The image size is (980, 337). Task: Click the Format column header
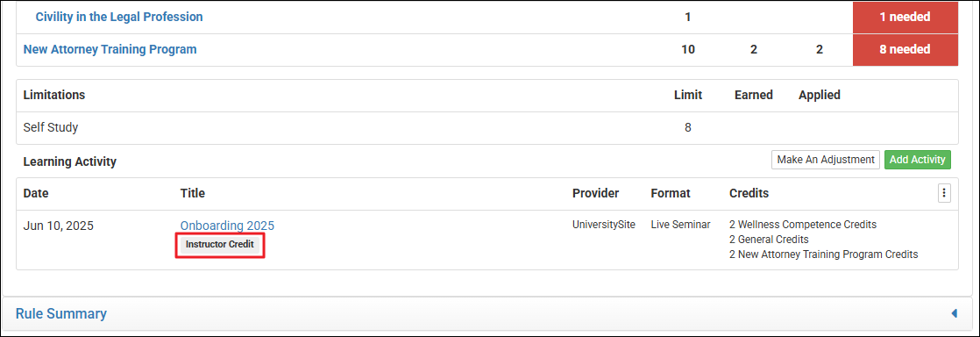click(x=671, y=194)
